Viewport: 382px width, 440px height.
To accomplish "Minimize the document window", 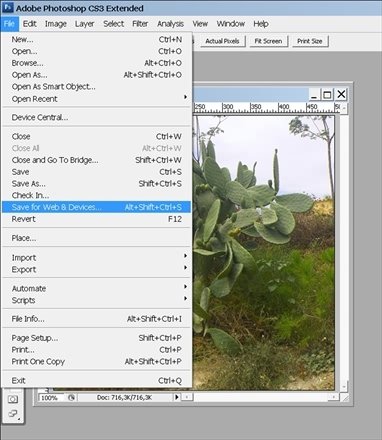I will pyautogui.click(x=313, y=95).
